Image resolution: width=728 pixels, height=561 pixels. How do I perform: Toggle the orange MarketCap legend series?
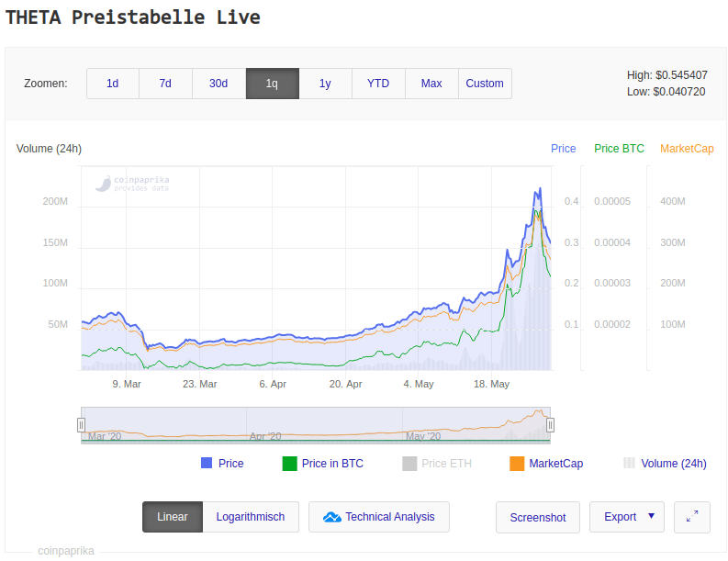(x=545, y=464)
